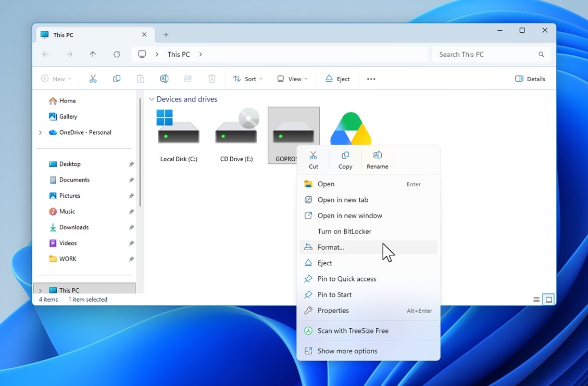Select the This PC tab
588x386 pixels.
pos(95,34)
